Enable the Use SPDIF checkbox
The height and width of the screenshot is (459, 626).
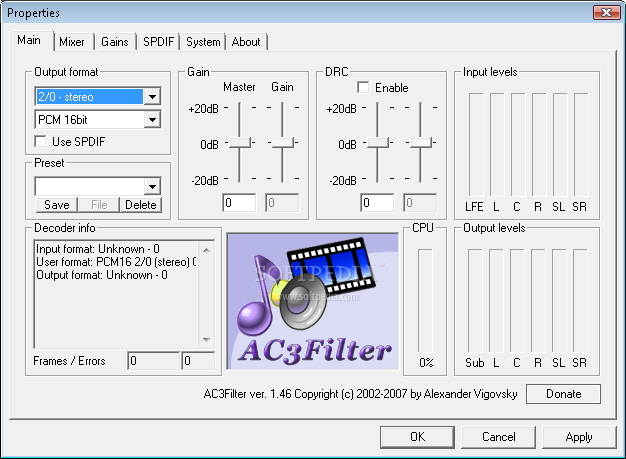(40, 141)
